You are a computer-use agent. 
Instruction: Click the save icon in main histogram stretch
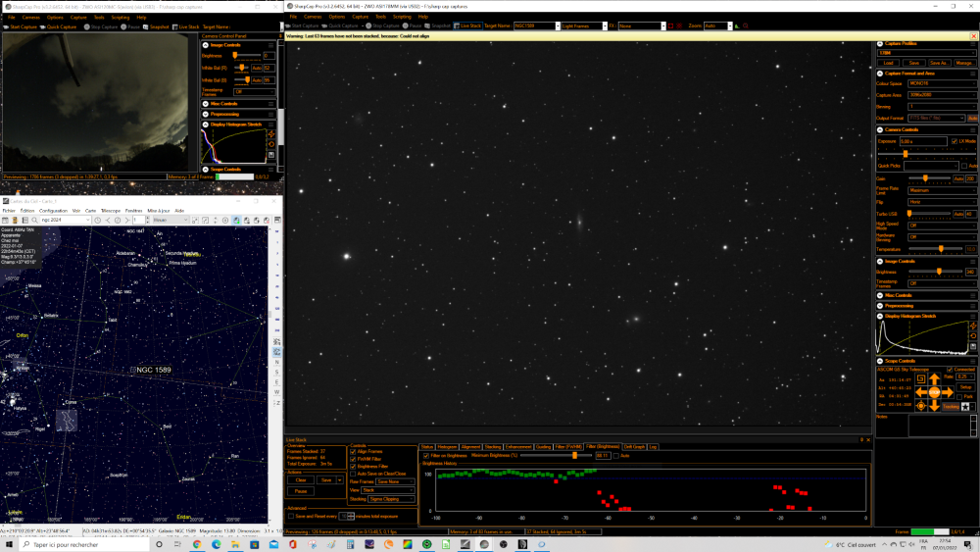point(974,346)
